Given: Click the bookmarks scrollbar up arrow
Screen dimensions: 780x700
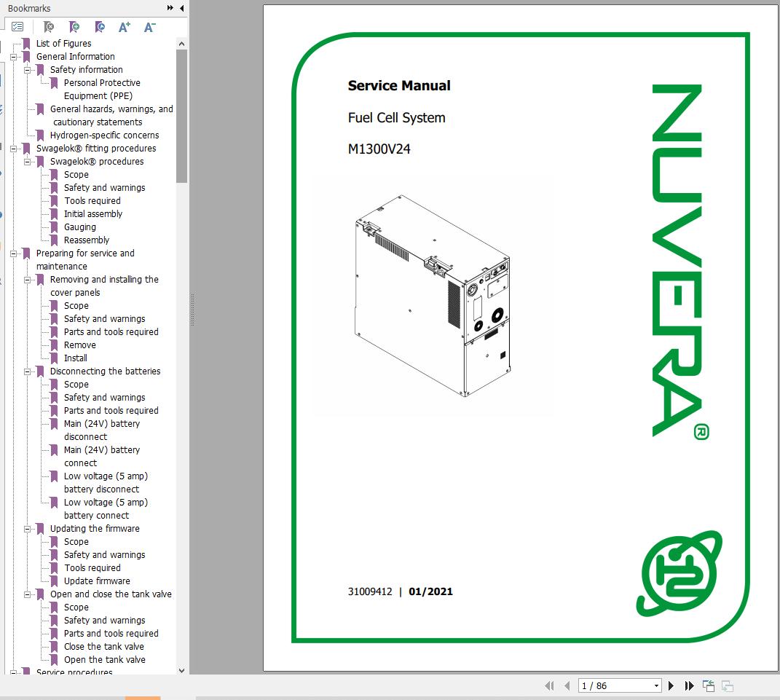Looking at the screenshot, I should (x=181, y=44).
